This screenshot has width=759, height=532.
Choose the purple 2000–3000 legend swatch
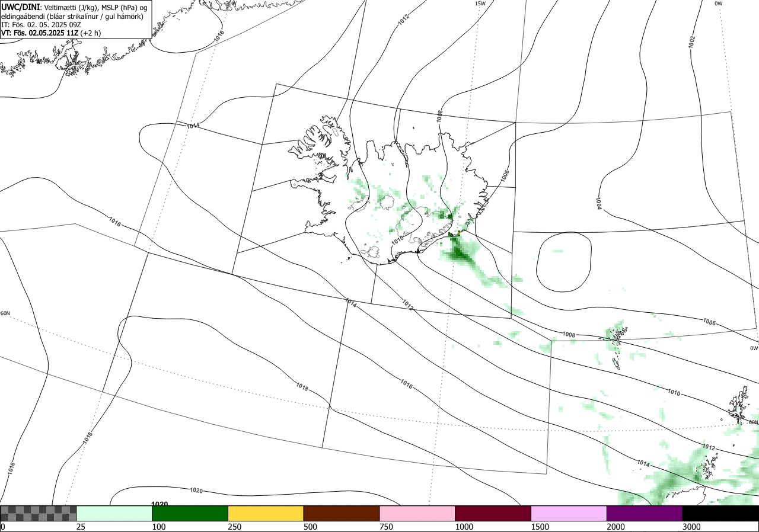coord(645,513)
